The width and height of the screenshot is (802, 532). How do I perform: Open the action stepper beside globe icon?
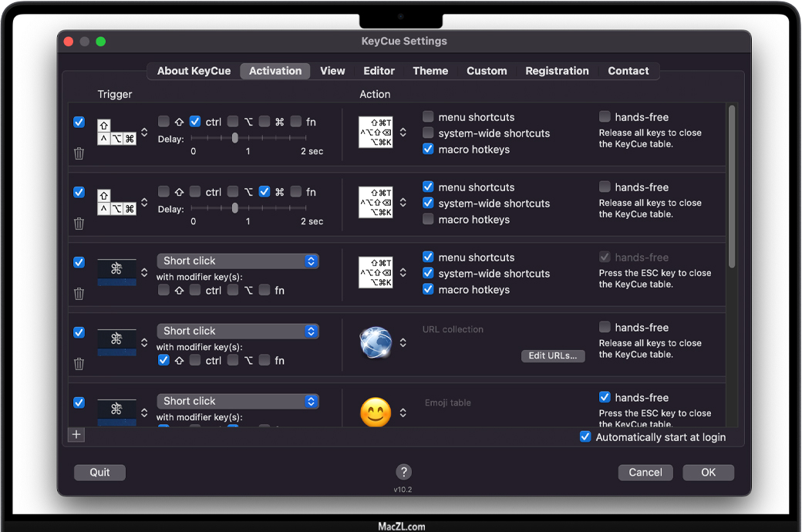[403, 342]
